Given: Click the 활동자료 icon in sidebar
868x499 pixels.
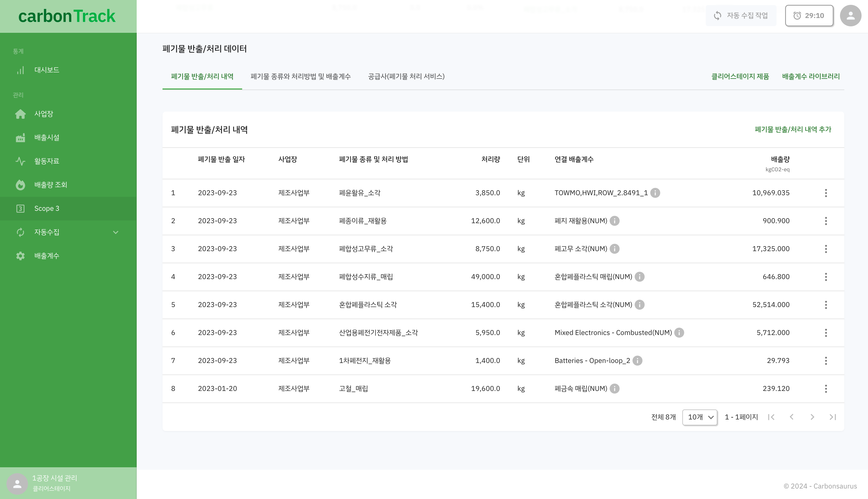Looking at the screenshot, I should 20,161.
